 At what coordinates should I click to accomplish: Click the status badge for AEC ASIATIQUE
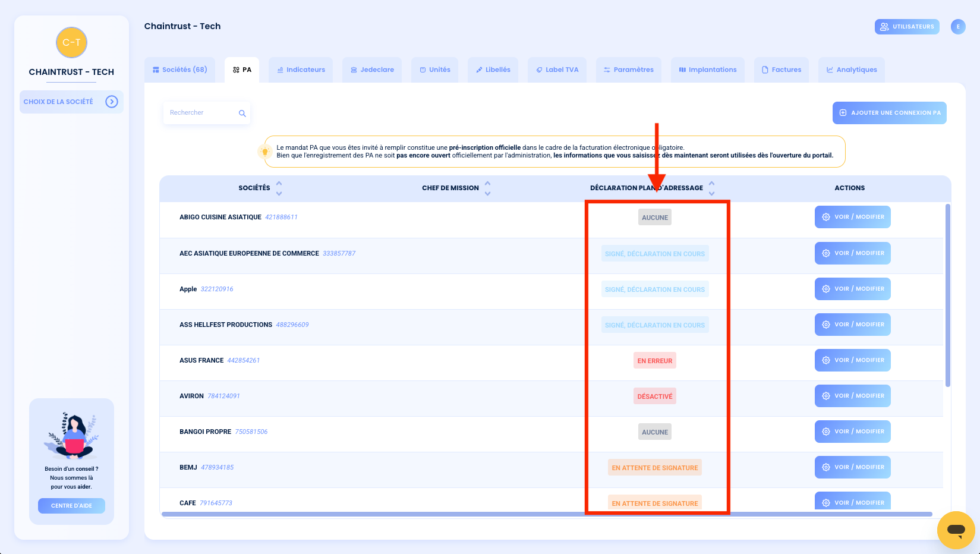(x=655, y=254)
